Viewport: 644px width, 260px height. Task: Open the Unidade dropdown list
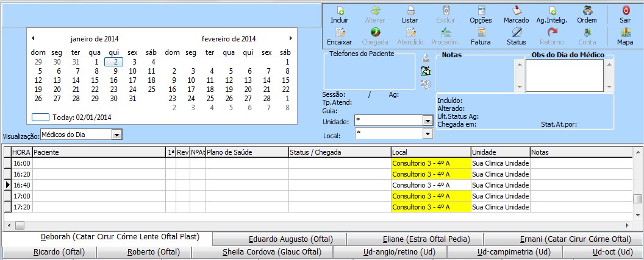(428, 121)
